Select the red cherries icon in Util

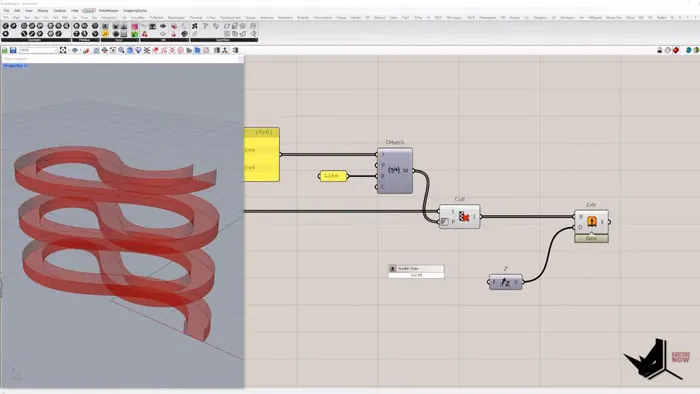[x=145, y=34]
